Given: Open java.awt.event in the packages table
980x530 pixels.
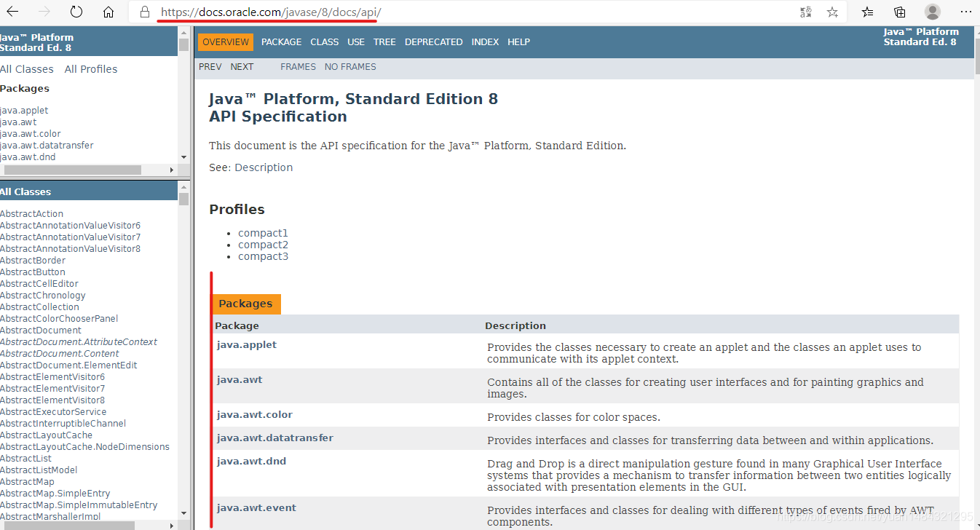Looking at the screenshot, I should coord(257,508).
